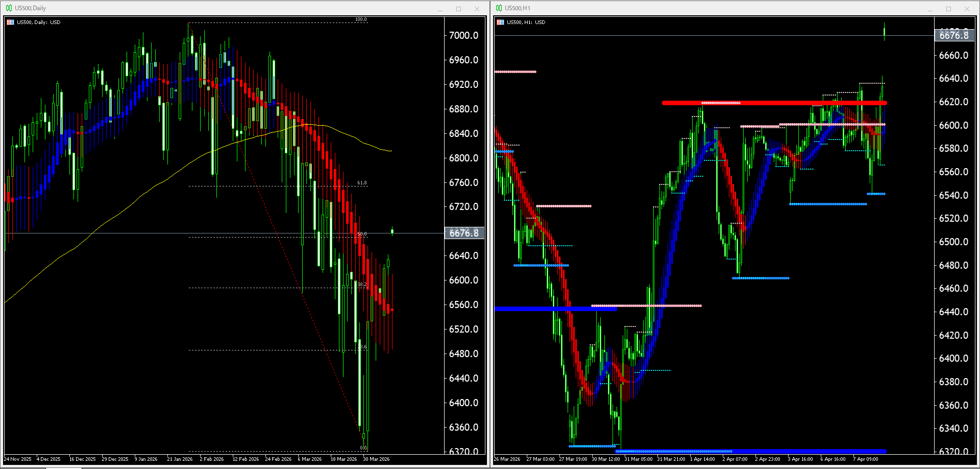Click the flag icon beside 'US500, Daily: USD'
The width and height of the screenshot is (980, 469).
pyautogui.click(x=10, y=22)
